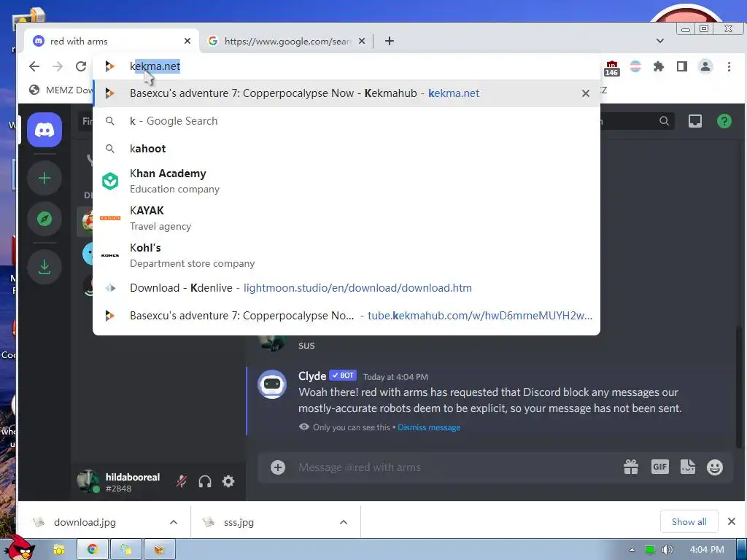Choose 'k - Google Search' suggestion

[x=347, y=121]
